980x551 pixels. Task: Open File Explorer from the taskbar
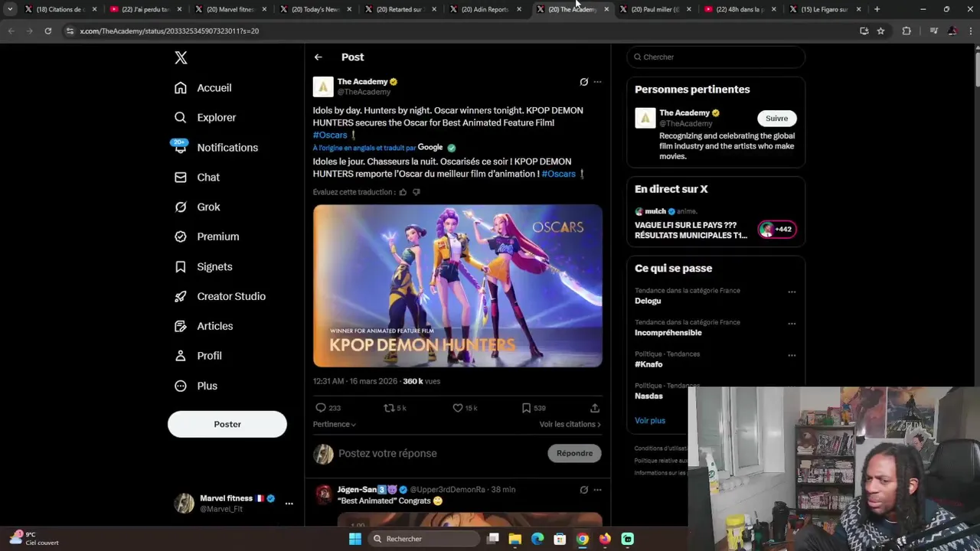[x=515, y=539]
